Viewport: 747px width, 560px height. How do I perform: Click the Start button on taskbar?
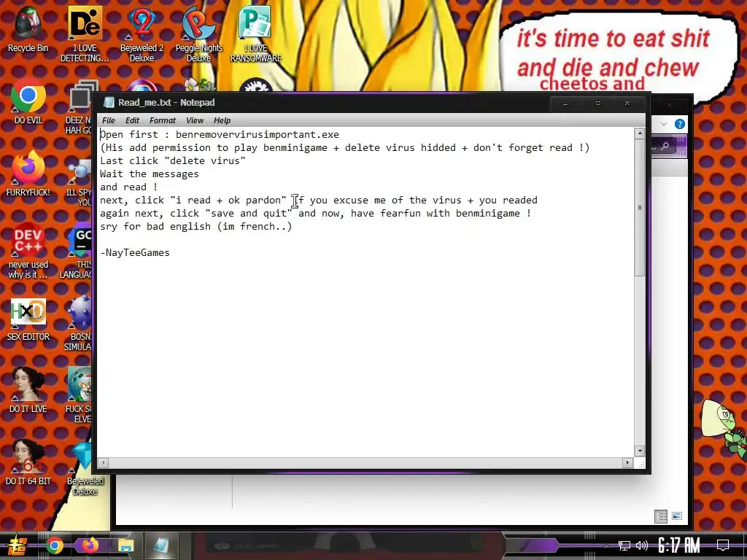(x=18, y=545)
